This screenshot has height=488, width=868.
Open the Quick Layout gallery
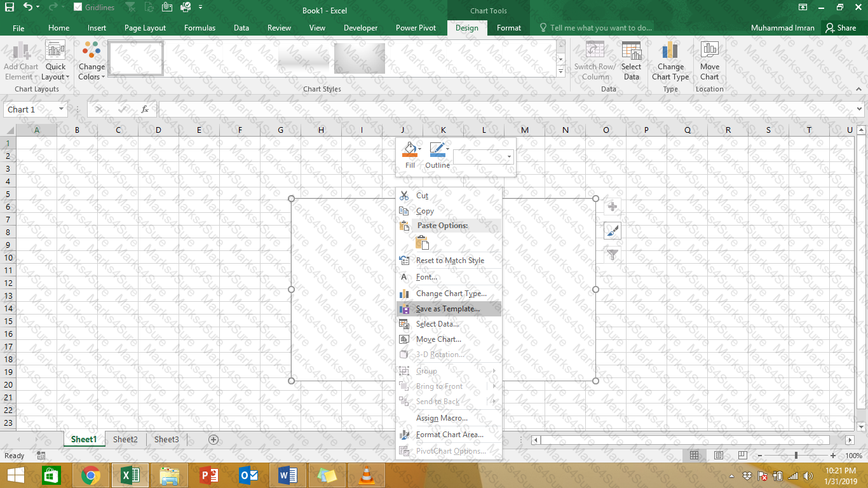click(x=55, y=62)
